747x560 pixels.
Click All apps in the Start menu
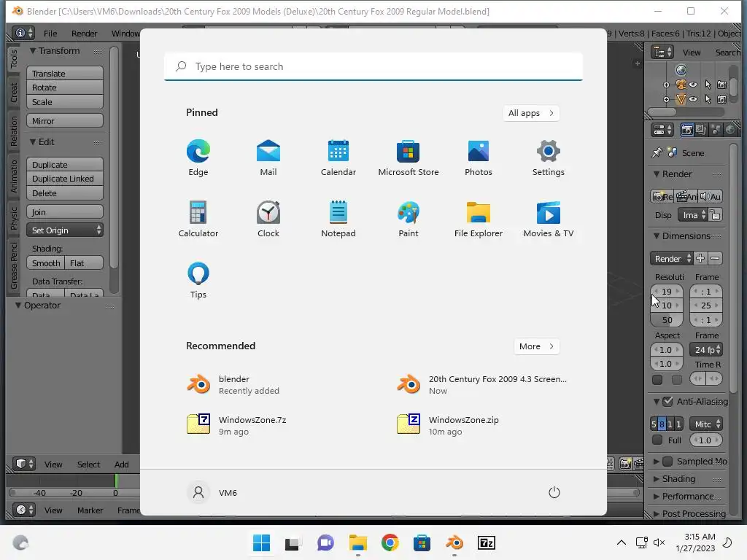531,113
